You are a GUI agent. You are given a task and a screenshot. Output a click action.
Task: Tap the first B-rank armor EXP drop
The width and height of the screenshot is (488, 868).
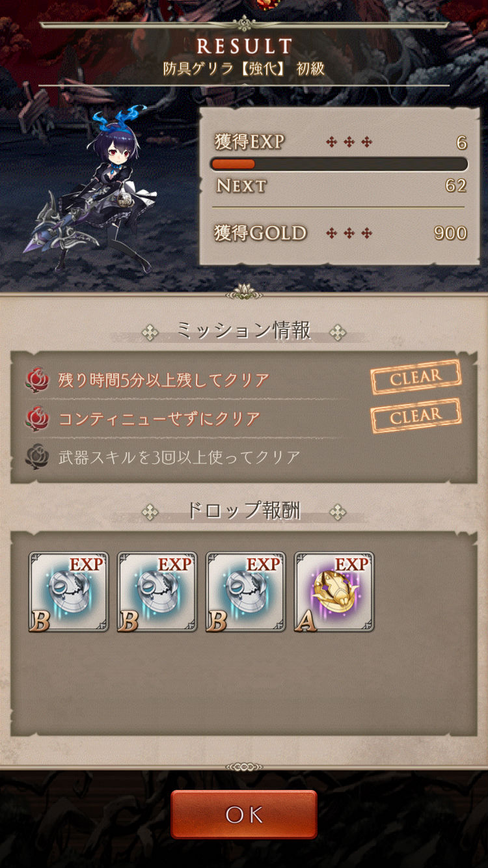coord(68,592)
